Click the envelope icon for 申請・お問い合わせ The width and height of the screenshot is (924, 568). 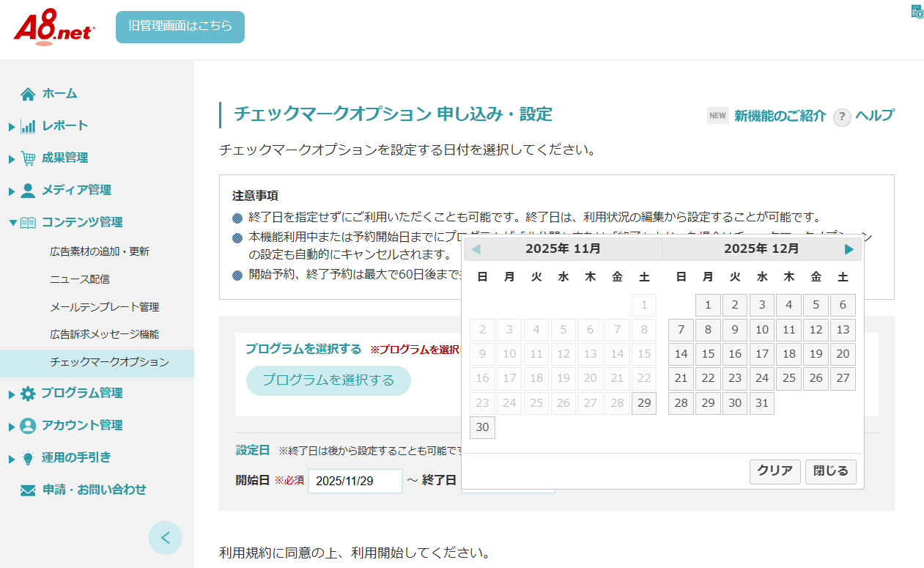click(28, 490)
